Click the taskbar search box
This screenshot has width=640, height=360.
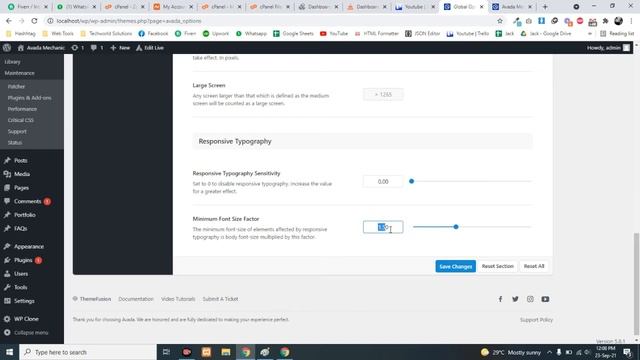[88, 352]
